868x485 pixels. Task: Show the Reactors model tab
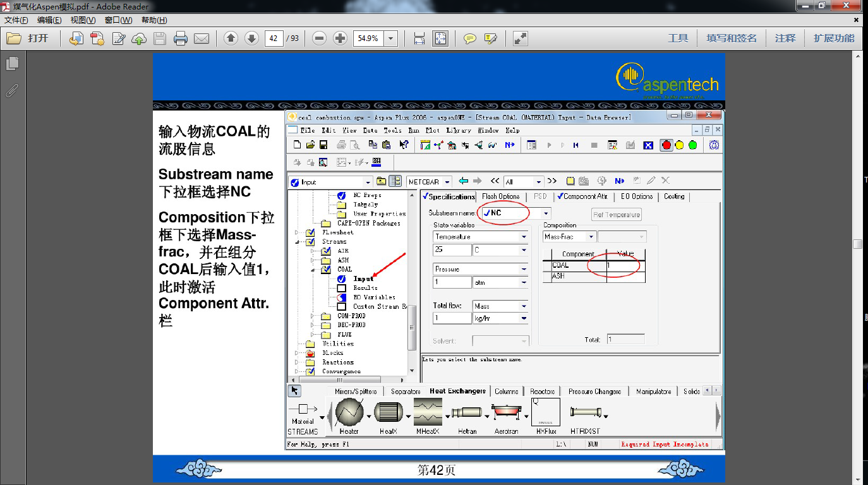coord(543,392)
